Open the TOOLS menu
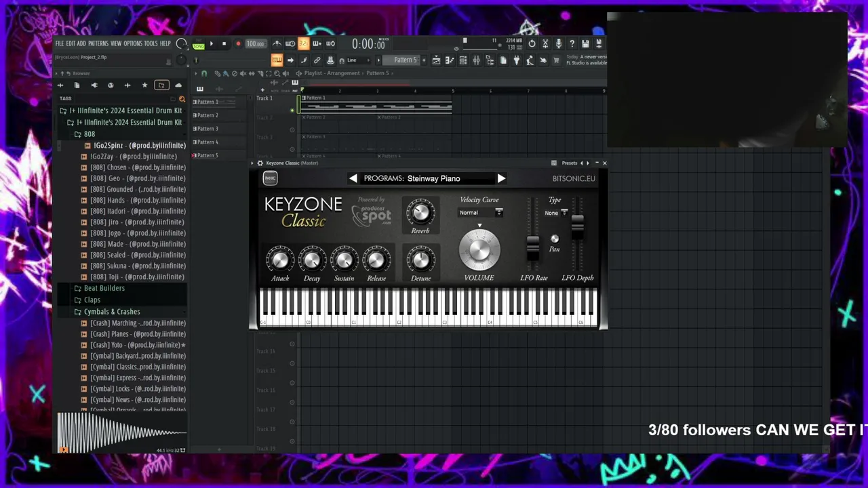The image size is (868, 488). point(151,43)
